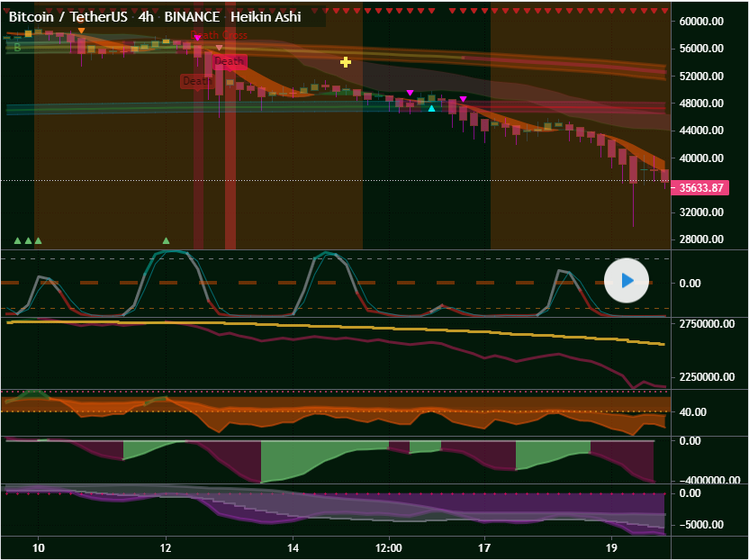Viewport: 749px width, 560px height.
Task: Click the yellow plus marker on chart
Action: [x=346, y=62]
